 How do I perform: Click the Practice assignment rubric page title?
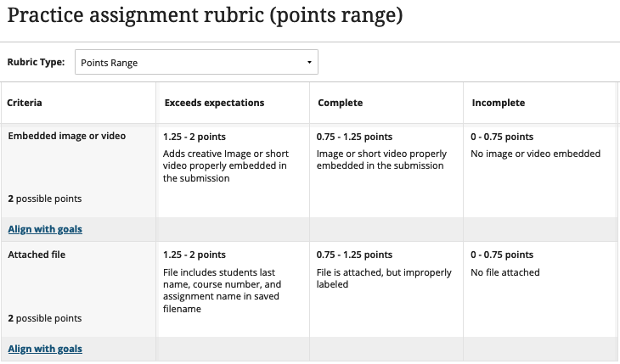pos(205,16)
